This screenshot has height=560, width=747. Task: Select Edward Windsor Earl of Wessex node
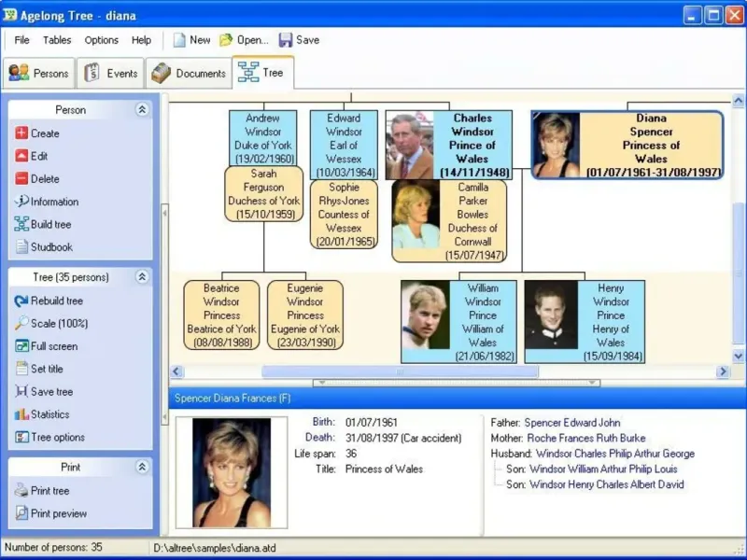[x=344, y=145]
